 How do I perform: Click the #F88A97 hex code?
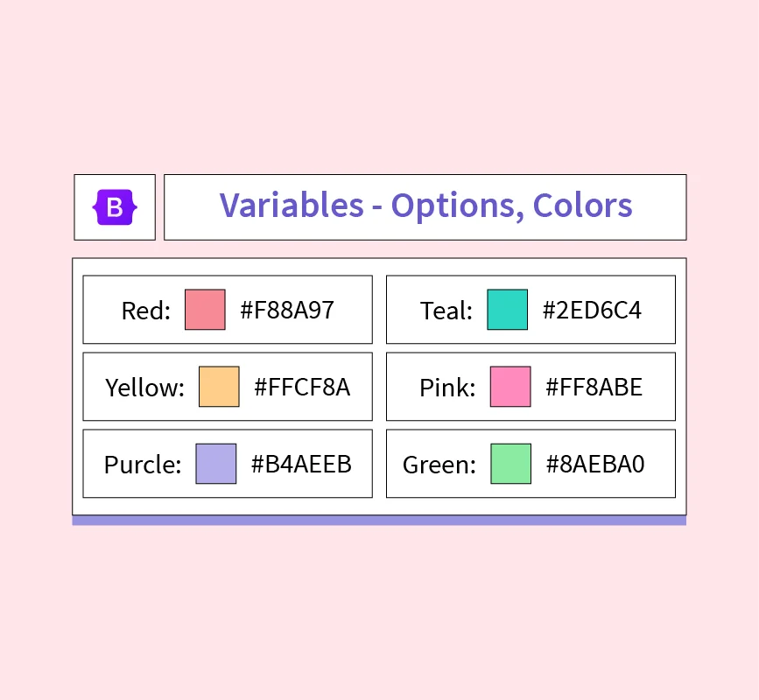(287, 310)
